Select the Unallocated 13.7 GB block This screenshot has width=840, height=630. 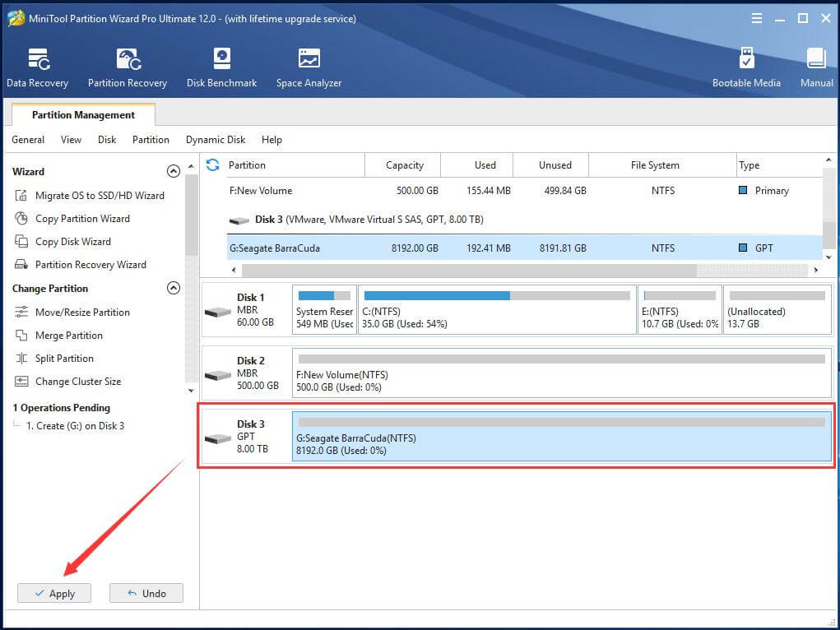777,309
